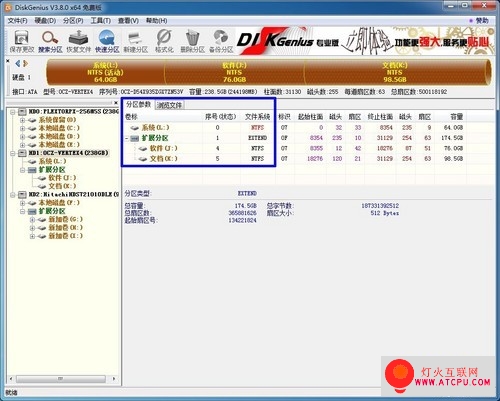Select the 恢复文件 recover files icon
Screen dimensions: 500x401
(x=78, y=41)
